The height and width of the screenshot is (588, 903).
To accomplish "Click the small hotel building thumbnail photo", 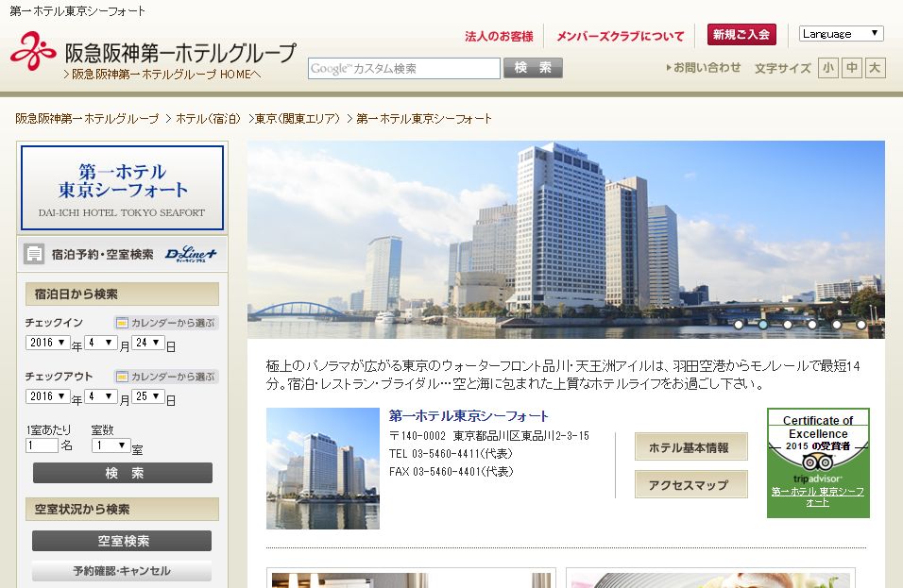I will coord(322,468).
